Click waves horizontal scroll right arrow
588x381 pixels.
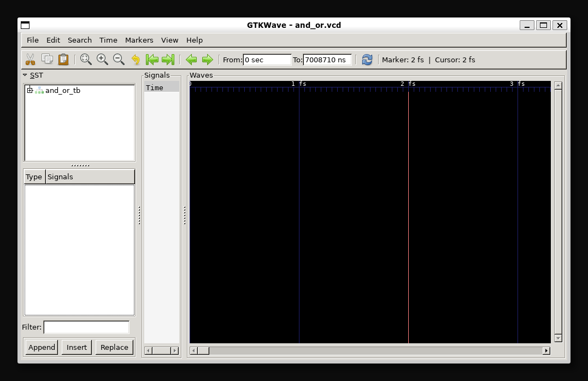pos(546,350)
